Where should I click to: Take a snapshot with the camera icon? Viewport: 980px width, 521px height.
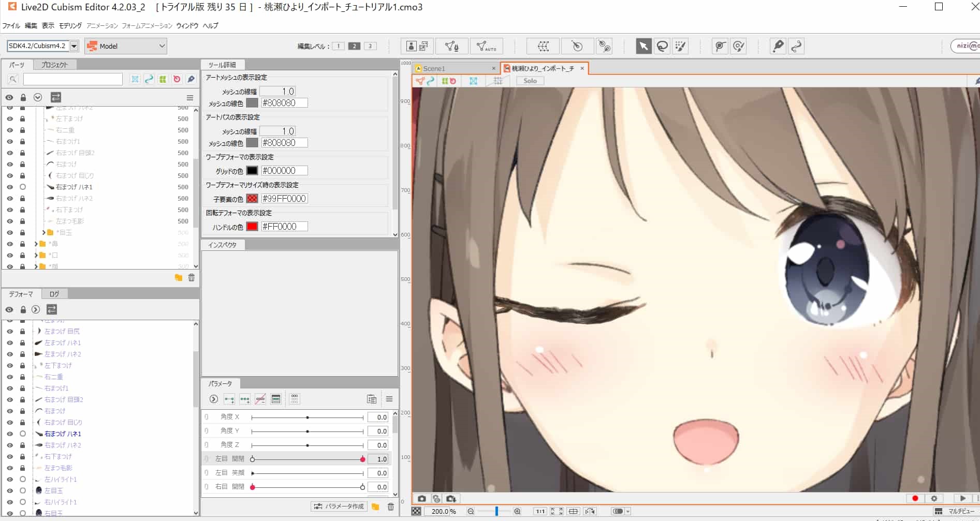[421, 499]
